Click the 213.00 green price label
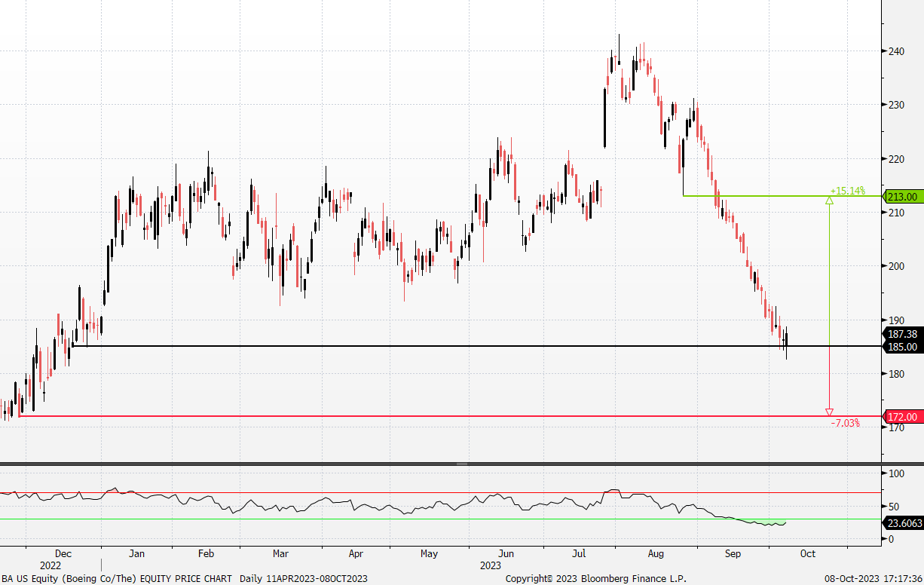Viewport: 924px width, 585px height. 902,197
